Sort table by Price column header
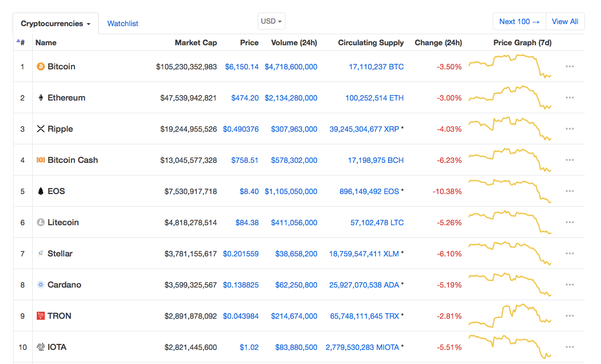Viewport: 601px width, 364px height. pos(249,43)
